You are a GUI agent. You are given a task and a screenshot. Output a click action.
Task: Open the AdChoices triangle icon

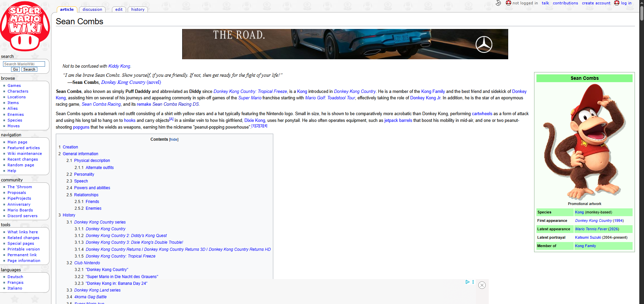coord(467,282)
